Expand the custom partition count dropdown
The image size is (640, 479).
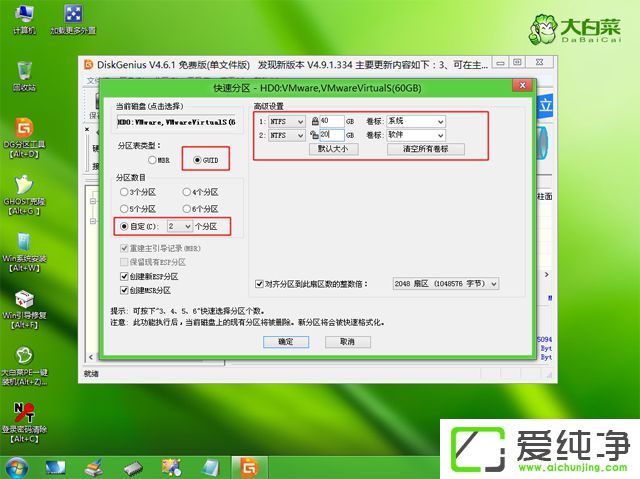coord(185,227)
